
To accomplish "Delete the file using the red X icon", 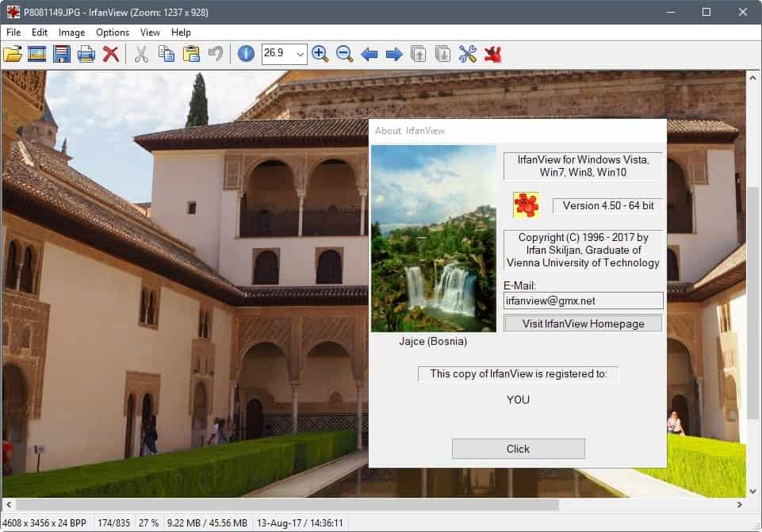I will pyautogui.click(x=111, y=54).
